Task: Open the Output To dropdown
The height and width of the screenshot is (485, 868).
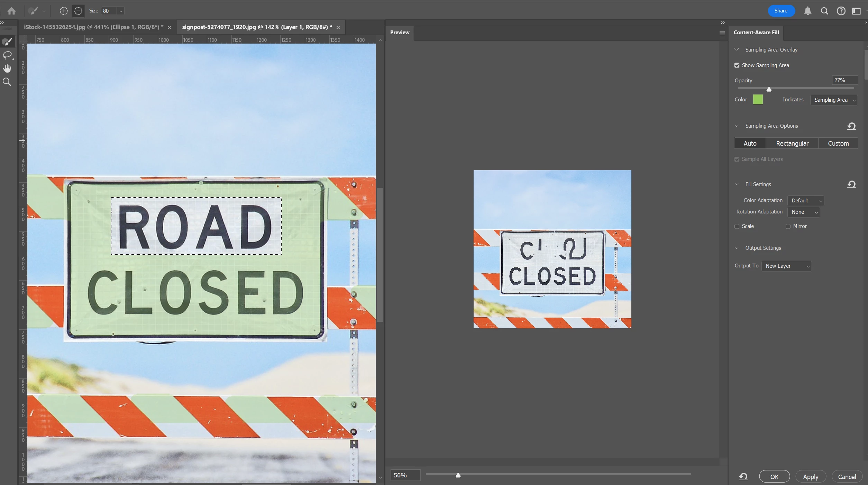Action: [787, 266]
